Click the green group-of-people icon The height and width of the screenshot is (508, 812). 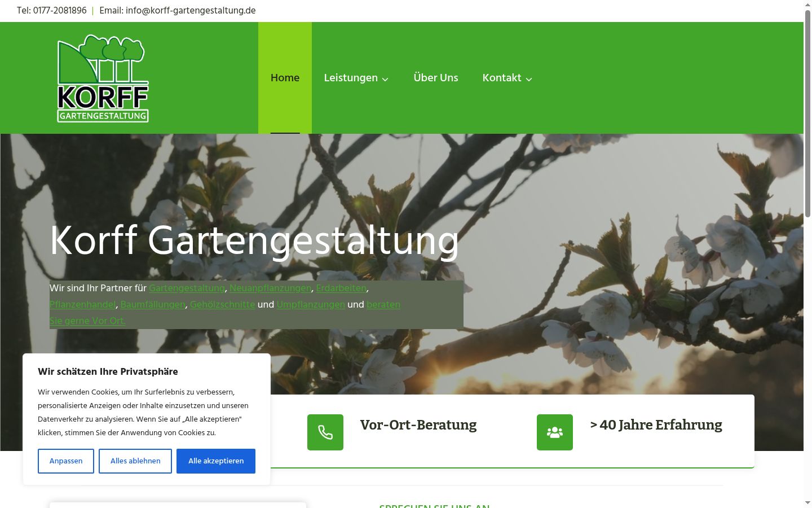point(555,432)
